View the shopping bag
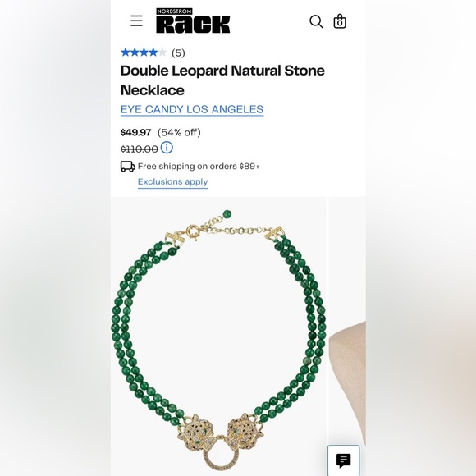 (340, 21)
